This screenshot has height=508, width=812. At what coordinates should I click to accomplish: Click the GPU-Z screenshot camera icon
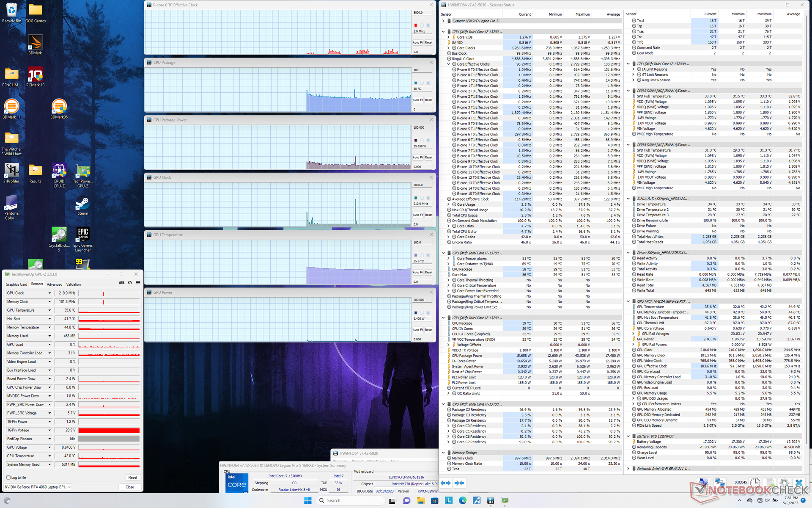point(122,283)
